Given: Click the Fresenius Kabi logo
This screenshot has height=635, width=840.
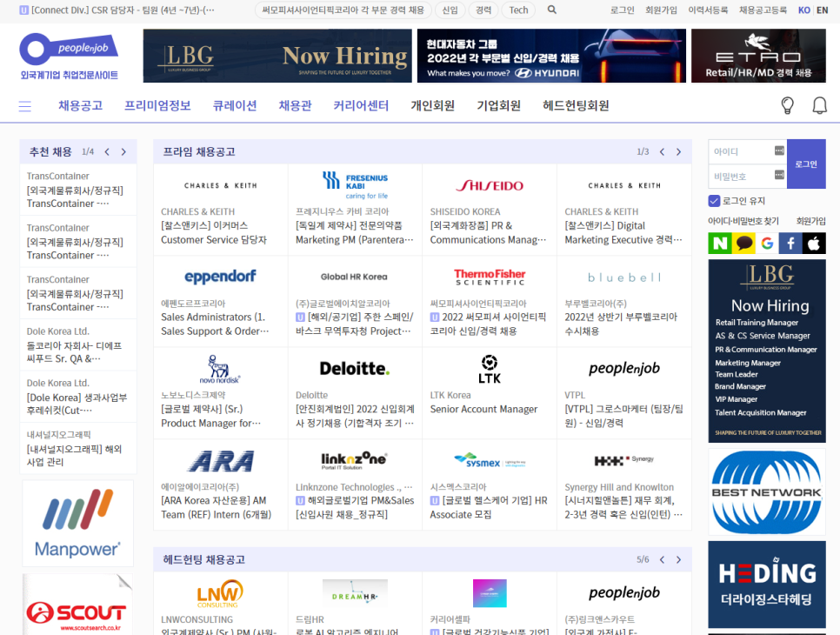Looking at the screenshot, I should [355, 185].
